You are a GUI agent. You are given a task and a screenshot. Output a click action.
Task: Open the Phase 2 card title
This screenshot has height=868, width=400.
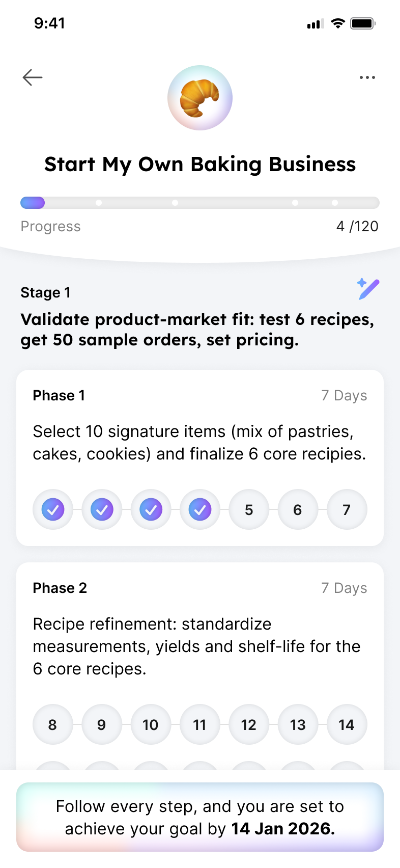(60, 588)
